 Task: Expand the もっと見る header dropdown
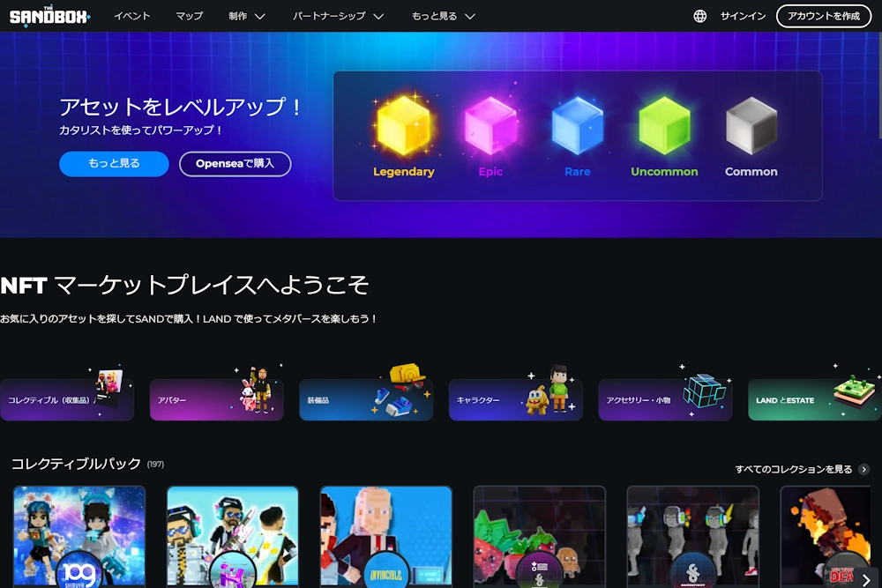coord(443,16)
